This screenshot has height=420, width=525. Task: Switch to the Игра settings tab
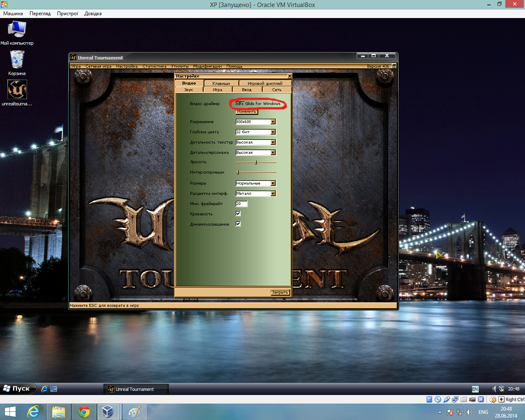tap(217, 89)
